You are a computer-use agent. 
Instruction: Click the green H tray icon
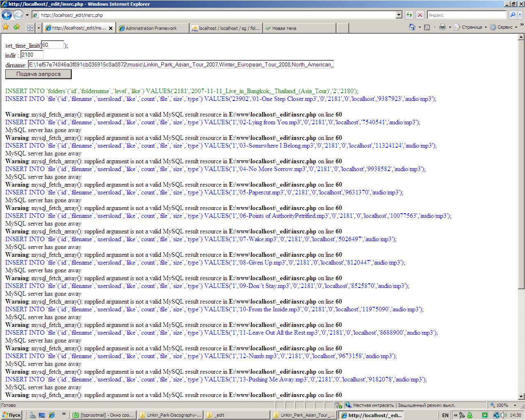click(485, 415)
